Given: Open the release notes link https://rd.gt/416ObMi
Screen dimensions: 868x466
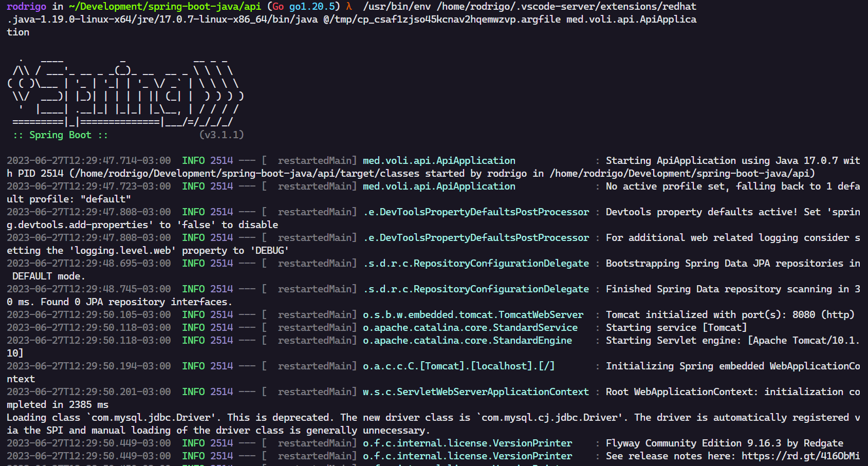Looking at the screenshot, I should coord(801,456).
